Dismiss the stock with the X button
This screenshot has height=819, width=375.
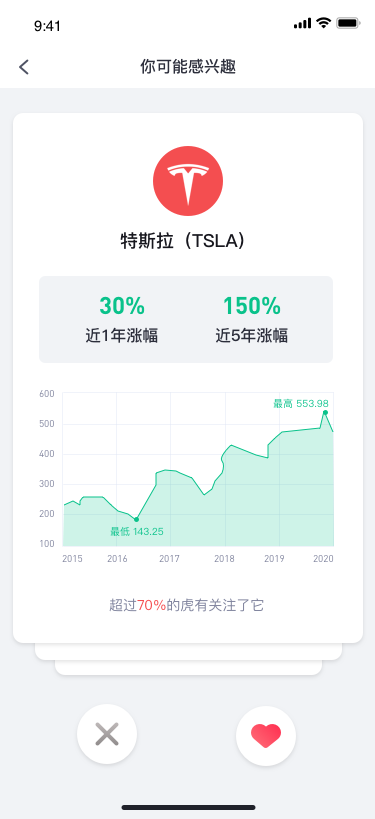point(107,734)
